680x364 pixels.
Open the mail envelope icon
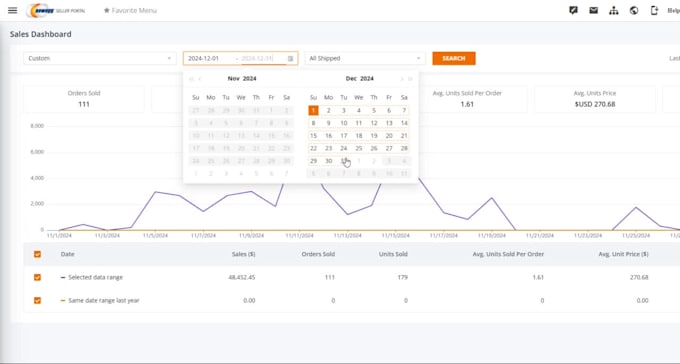tap(593, 10)
